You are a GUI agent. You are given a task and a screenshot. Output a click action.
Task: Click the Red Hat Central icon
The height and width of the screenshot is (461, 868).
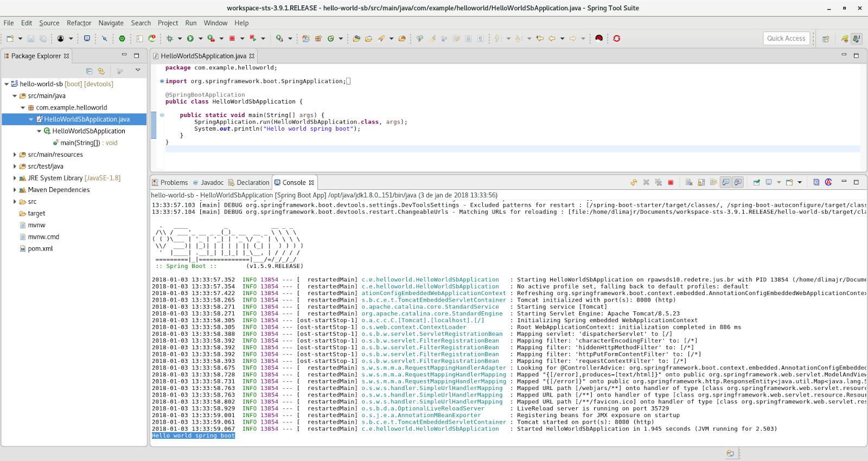pos(599,39)
